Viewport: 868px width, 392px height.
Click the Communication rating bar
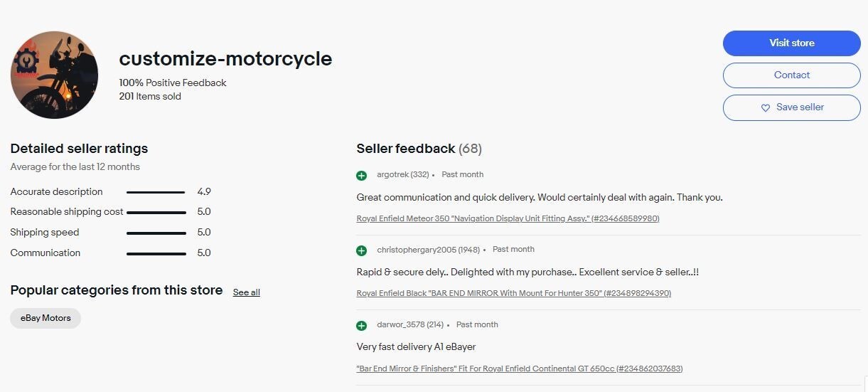156,253
